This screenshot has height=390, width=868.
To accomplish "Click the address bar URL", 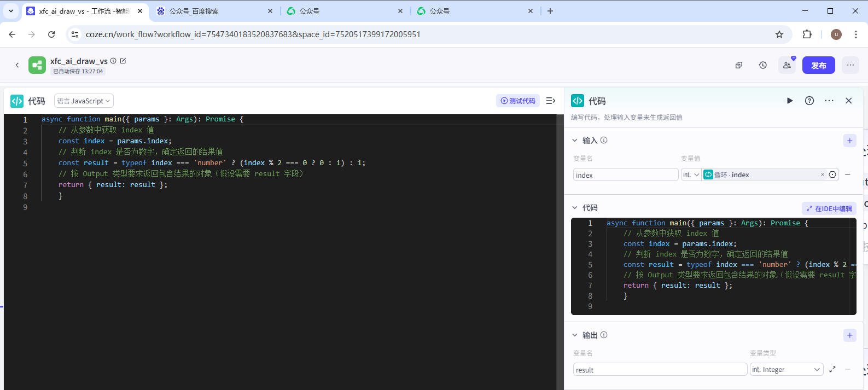I will tap(253, 34).
